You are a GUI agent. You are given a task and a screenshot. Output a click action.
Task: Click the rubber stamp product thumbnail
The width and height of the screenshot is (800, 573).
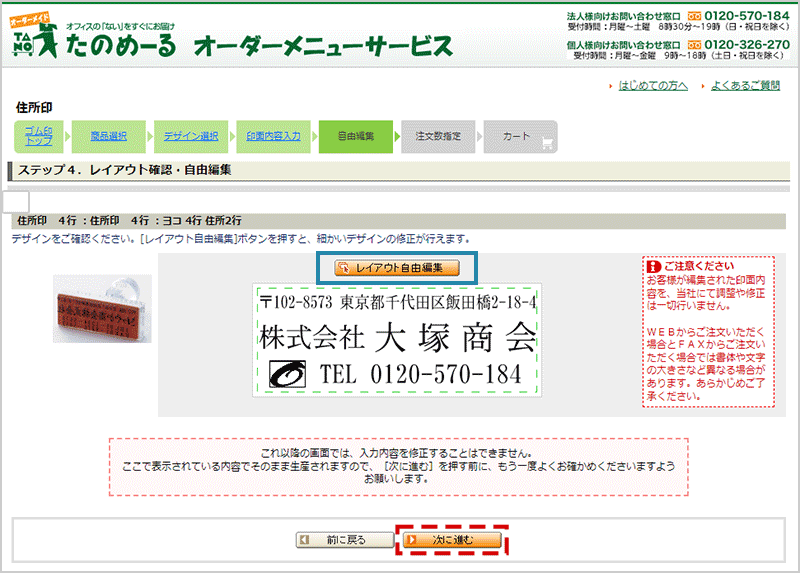click(x=103, y=309)
